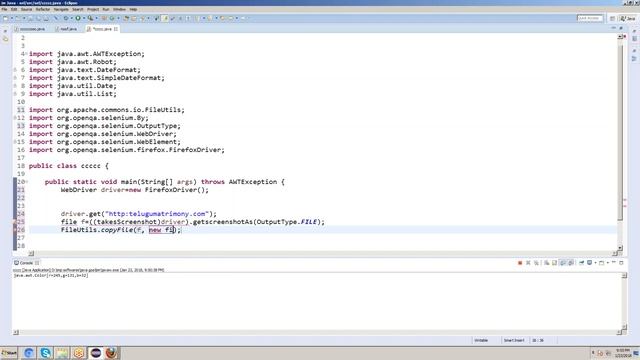Toggle Show Console on Standard Error change
Viewport: 640px width, 360px height.
pyautogui.click(x=570, y=263)
